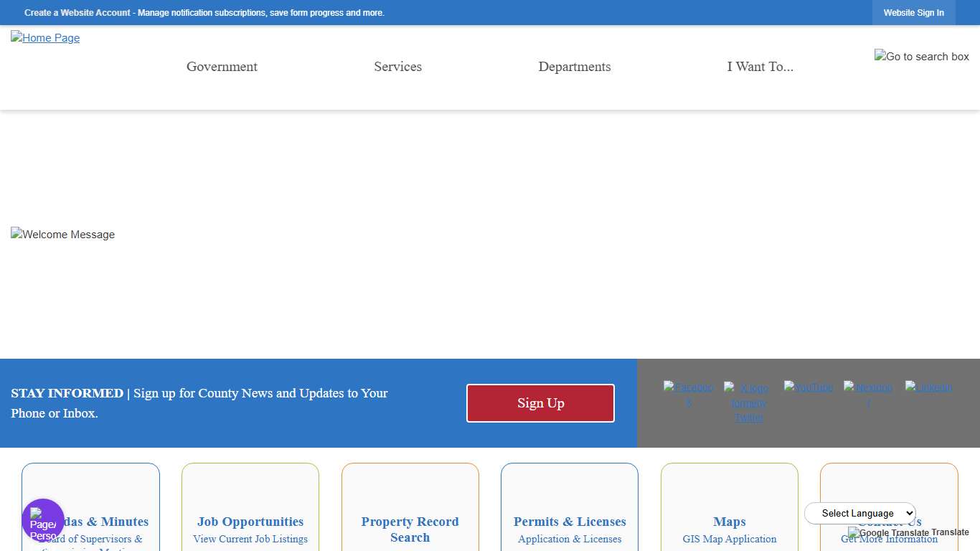Click Website Sign In

click(913, 12)
